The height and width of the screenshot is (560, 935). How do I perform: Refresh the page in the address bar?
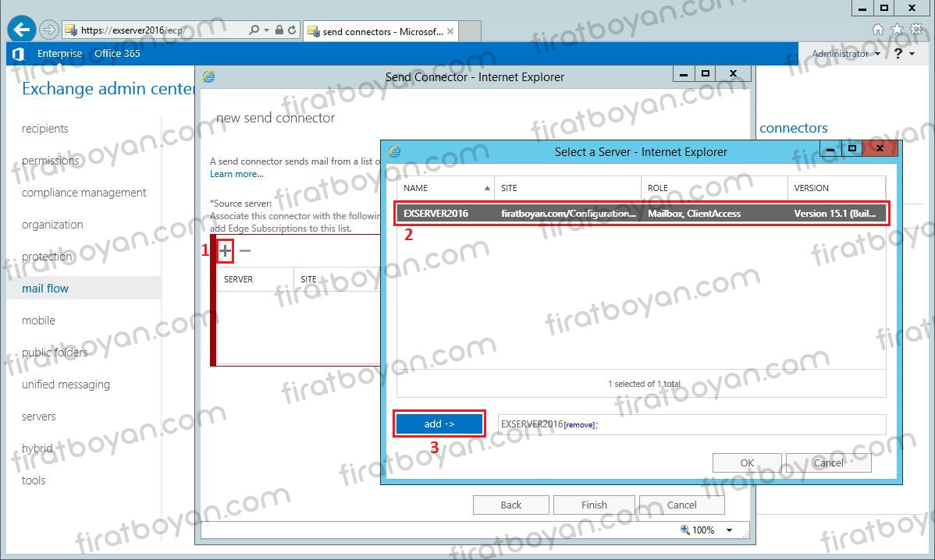point(292,30)
